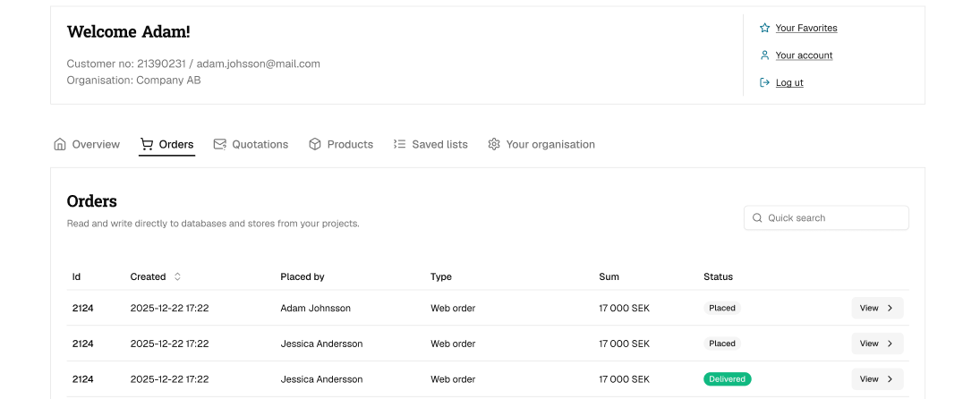Image resolution: width=980 pixels, height=399 pixels.
Task: Click the Type column header
Action: tap(441, 276)
